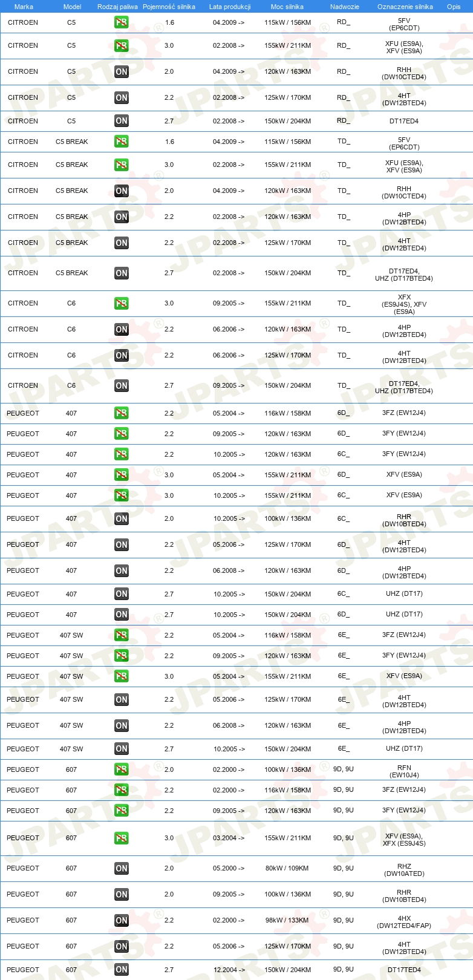The height and width of the screenshot is (980, 473).
Task: Click 6C_ body code in 407 2.0 RHR row
Action: (x=344, y=518)
